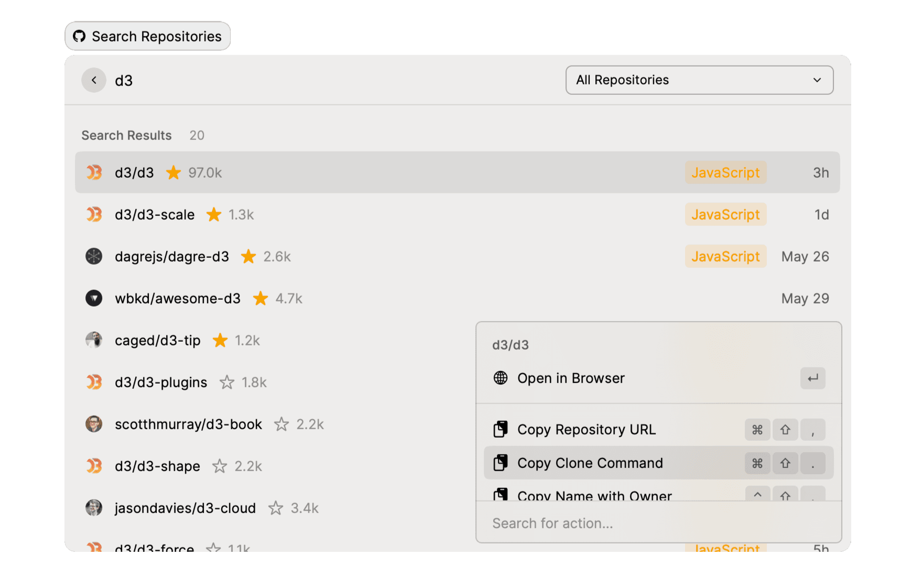Click the clipboard icon beside Copy Repository URL
Screen dimensions: 912x588
pyautogui.click(x=501, y=429)
